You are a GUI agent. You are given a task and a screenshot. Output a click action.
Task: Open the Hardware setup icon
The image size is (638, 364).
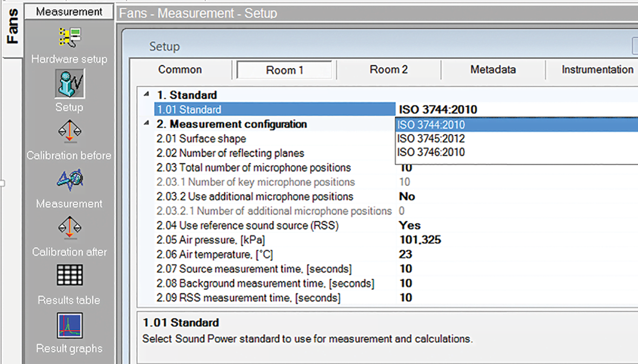(x=69, y=37)
